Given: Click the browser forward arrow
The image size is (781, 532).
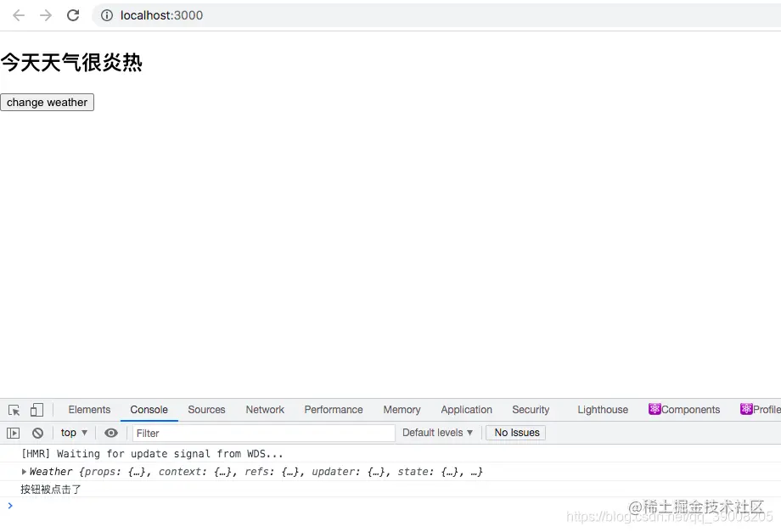Looking at the screenshot, I should click(x=46, y=15).
